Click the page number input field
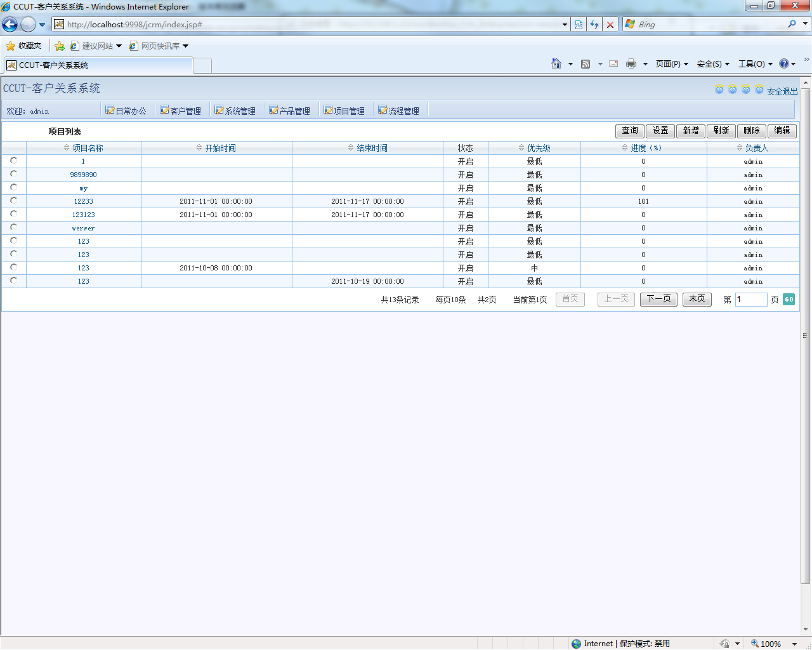 pos(751,300)
